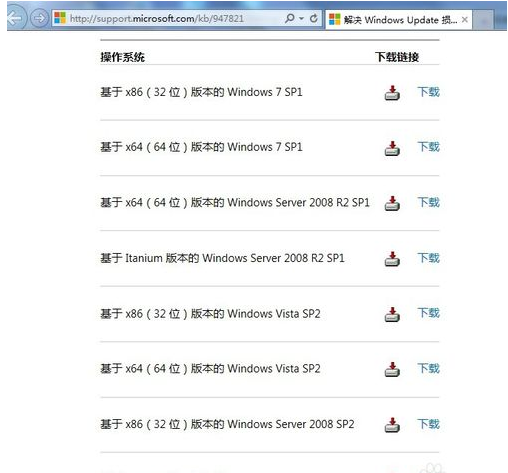Close the Windows Update browser tab
The image size is (508, 473).
coord(465,20)
